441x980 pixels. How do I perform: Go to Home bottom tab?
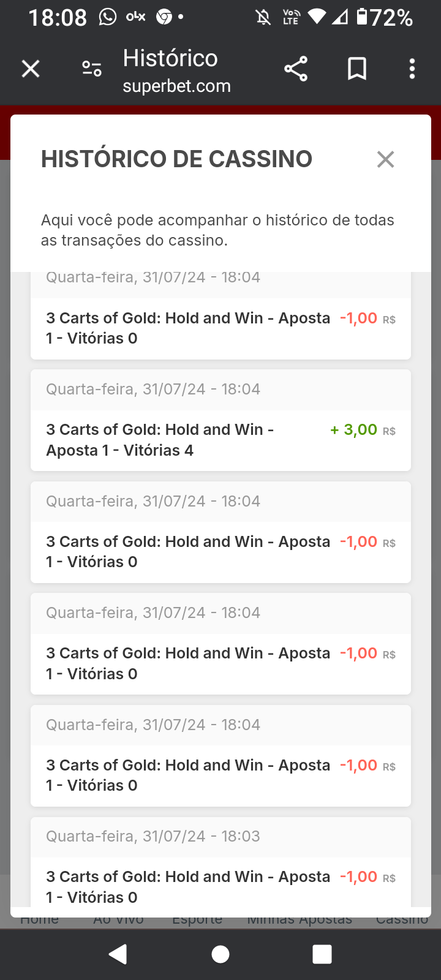click(40, 920)
